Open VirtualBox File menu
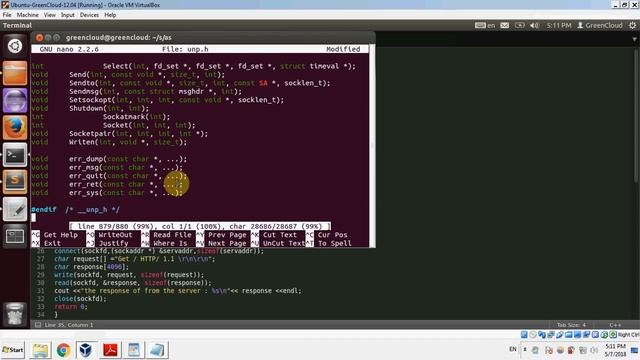 coord(7,15)
